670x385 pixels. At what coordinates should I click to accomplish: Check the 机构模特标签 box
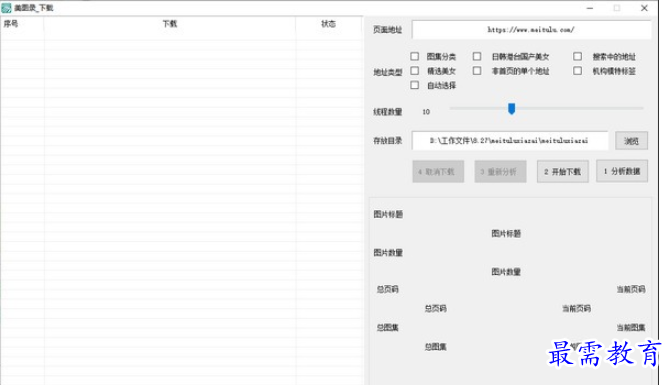click(577, 71)
